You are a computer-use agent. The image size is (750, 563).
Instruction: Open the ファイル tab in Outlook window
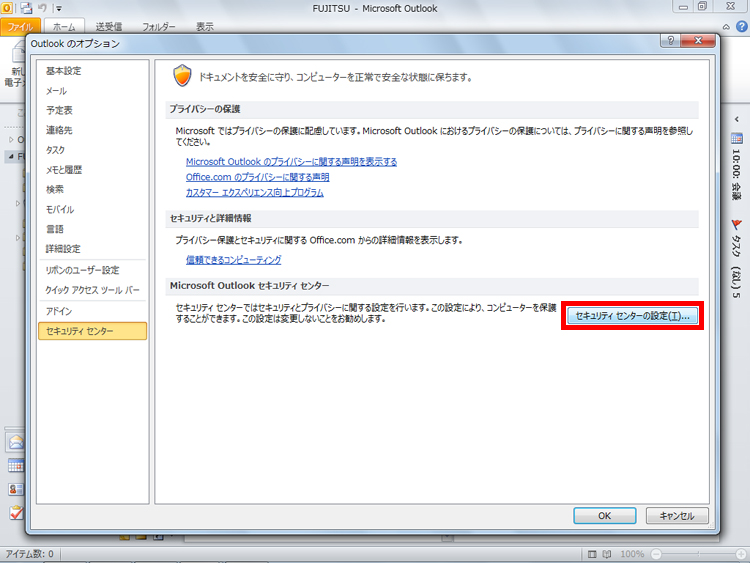click(x=20, y=27)
